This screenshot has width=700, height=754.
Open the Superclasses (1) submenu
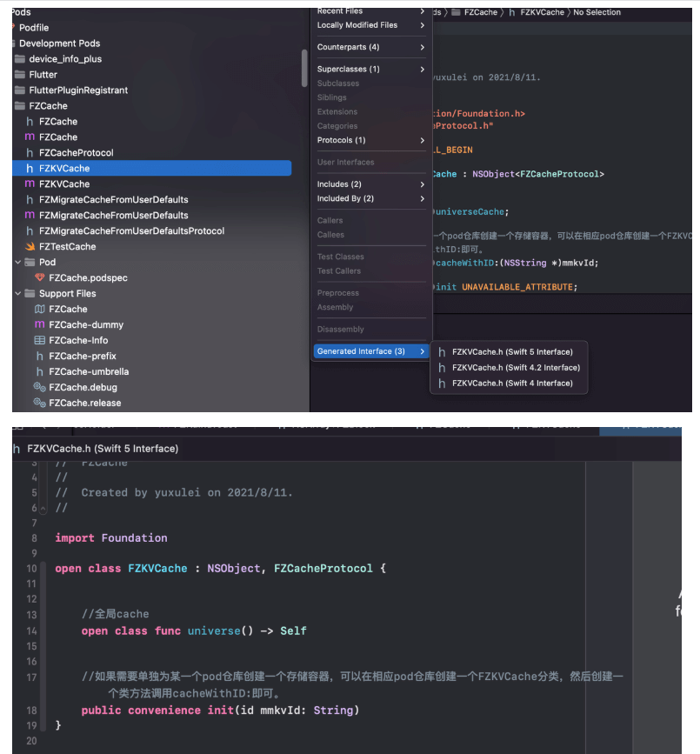pos(371,69)
